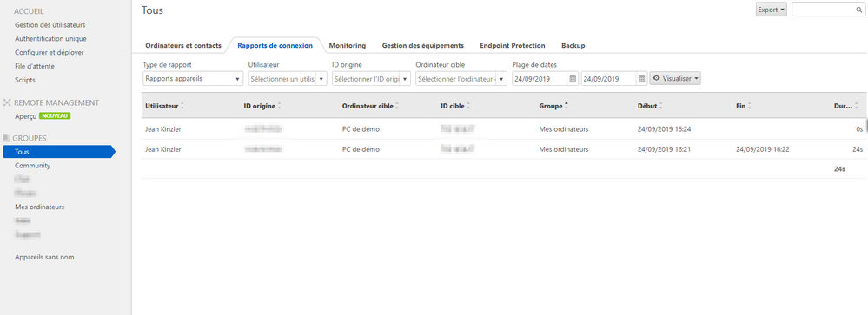Open the ID origine selection dropdown
868x315 pixels.
tap(372, 79)
